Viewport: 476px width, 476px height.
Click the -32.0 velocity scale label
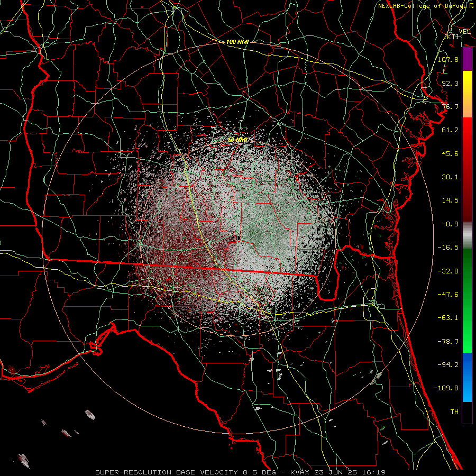pos(448,271)
